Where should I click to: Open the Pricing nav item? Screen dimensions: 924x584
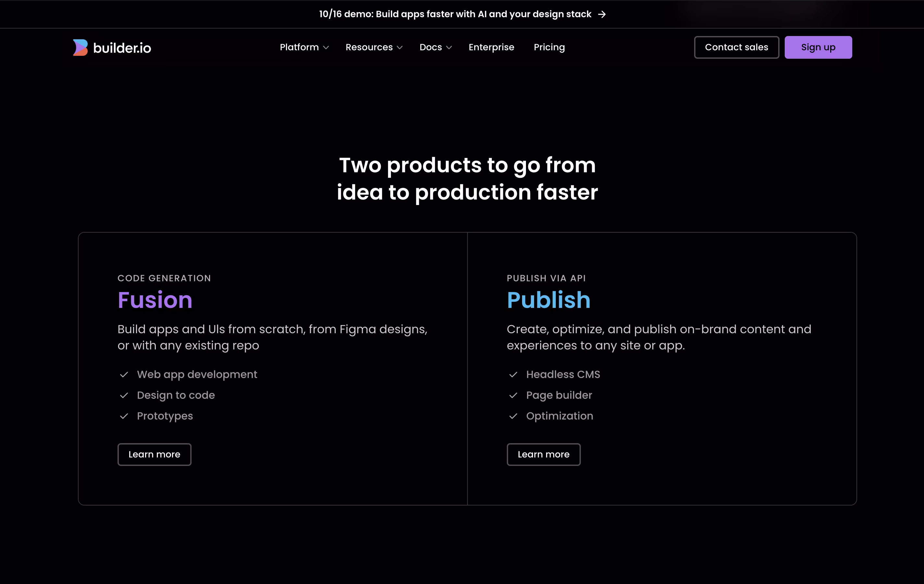click(x=549, y=47)
